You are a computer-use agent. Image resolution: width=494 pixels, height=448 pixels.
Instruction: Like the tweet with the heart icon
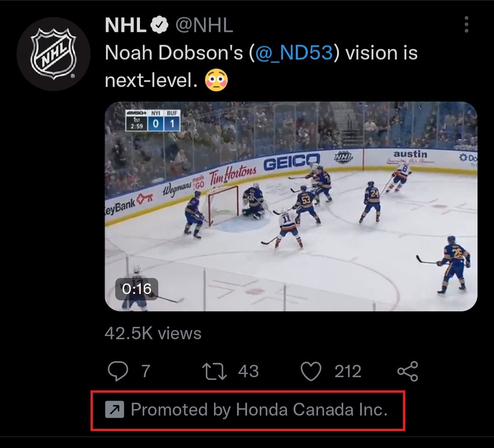click(312, 371)
